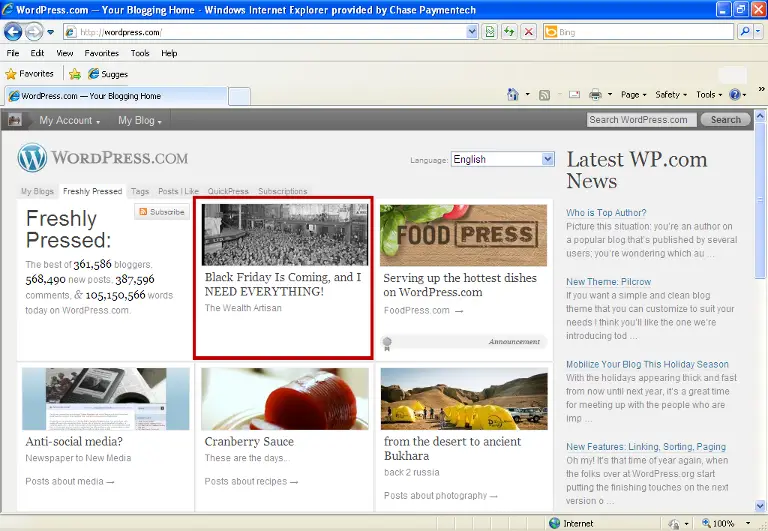Open the 100% zoom level control

[x=726, y=523]
